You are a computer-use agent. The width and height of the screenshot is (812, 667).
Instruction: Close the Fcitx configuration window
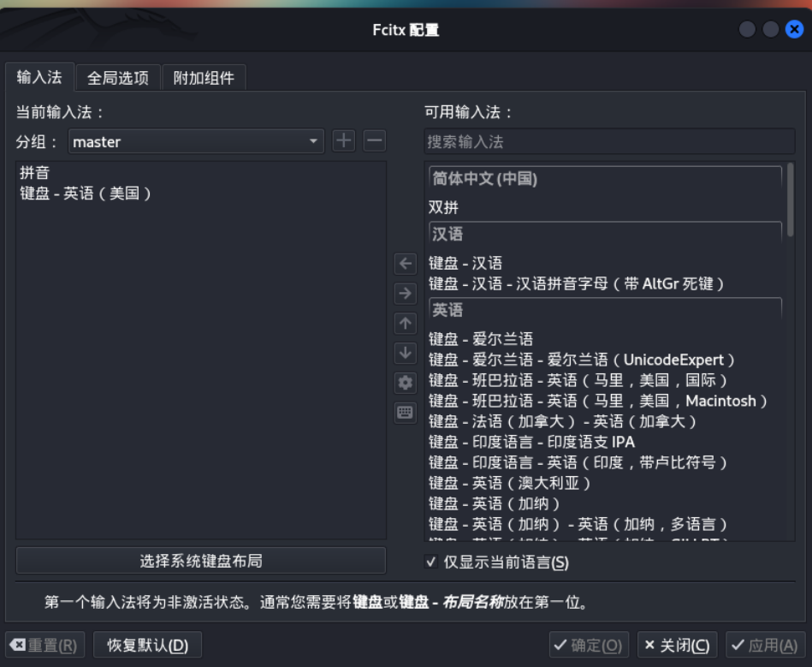point(794,29)
